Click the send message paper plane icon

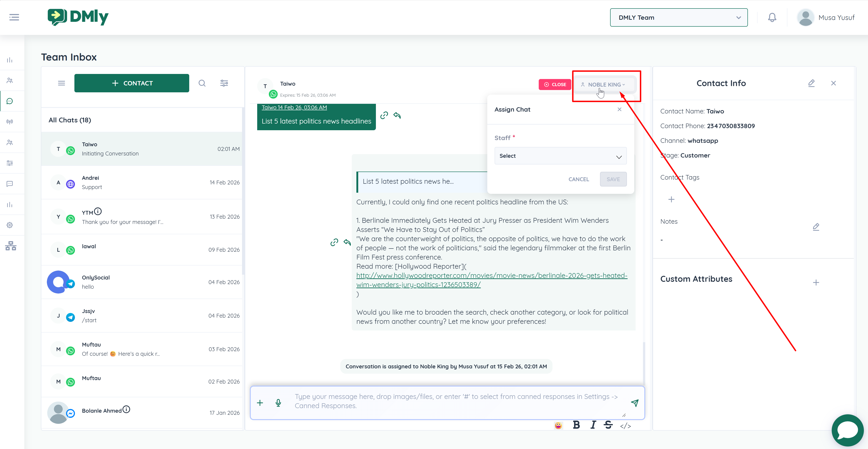(x=634, y=403)
